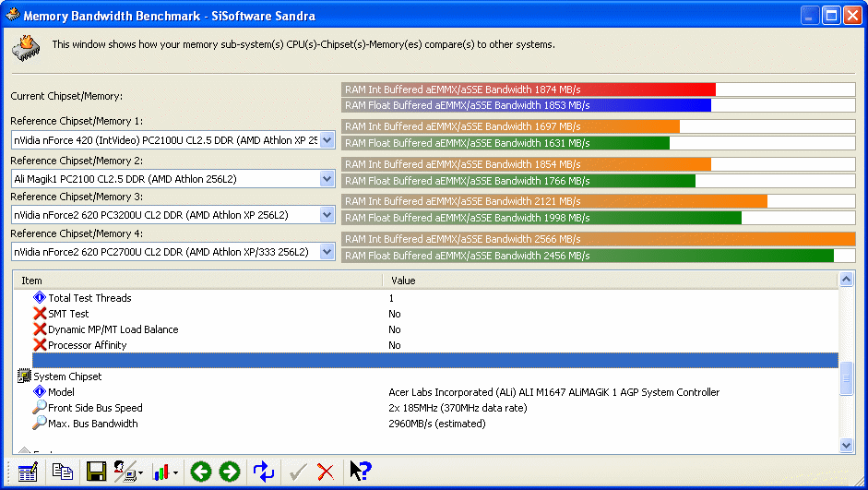Screen dimensions: 868x490
Task: Expand the Reference Chipset/Memory 4 combo box
Action: pyautogui.click(x=327, y=252)
